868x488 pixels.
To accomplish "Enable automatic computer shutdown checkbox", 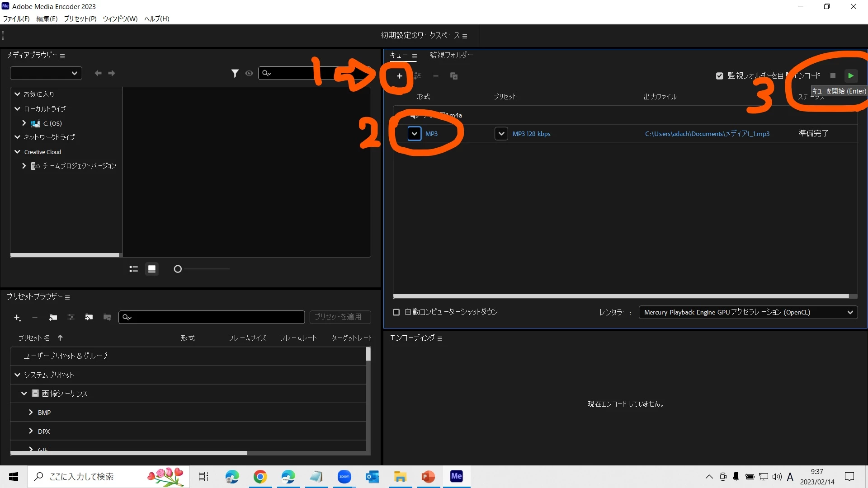I will (x=396, y=312).
